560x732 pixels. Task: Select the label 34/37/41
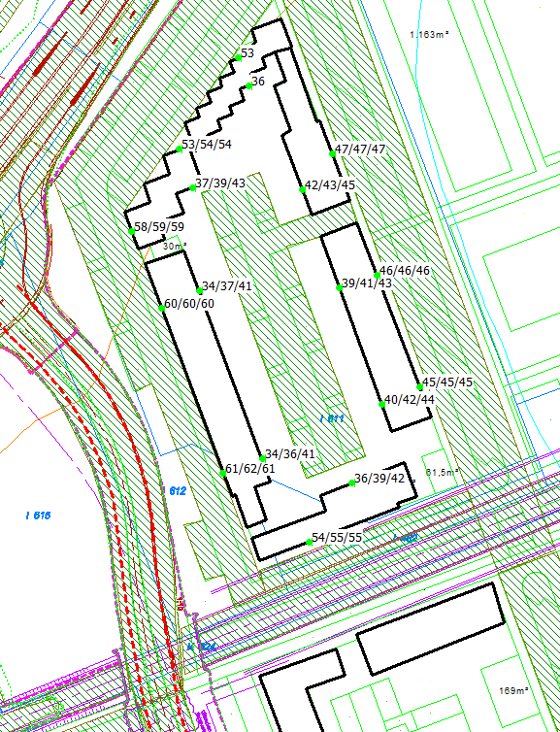click(227, 285)
